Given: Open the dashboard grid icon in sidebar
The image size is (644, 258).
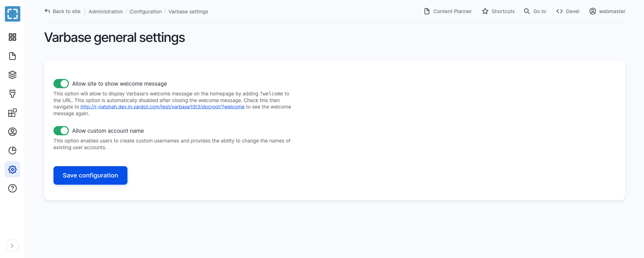Looking at the screenshot, I should (x=12, y=37).
